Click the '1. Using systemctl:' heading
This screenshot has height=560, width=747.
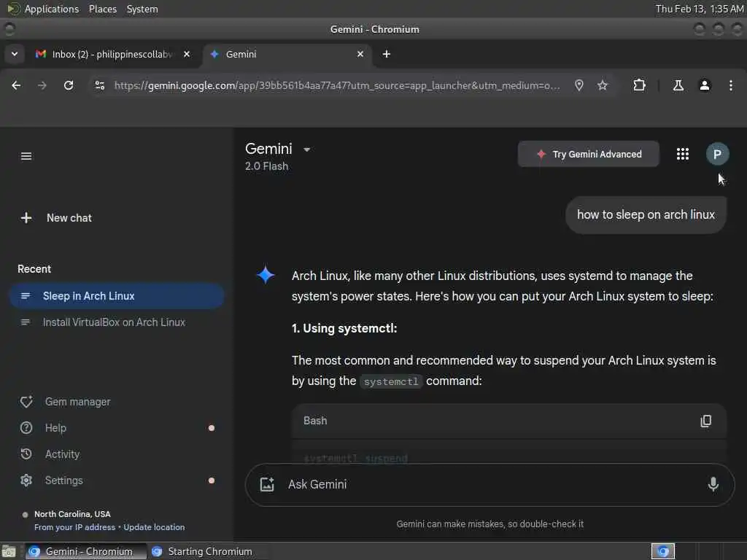click(344, 329)
